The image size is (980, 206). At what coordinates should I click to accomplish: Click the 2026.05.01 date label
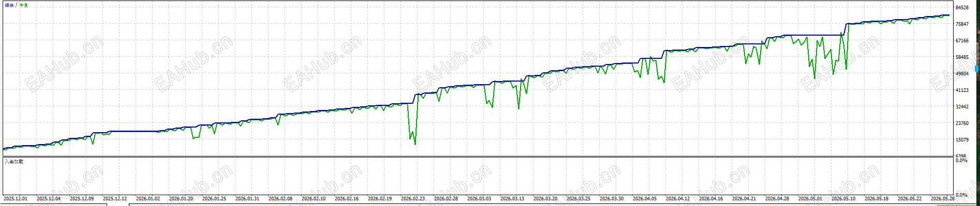(x=810, y=198)
